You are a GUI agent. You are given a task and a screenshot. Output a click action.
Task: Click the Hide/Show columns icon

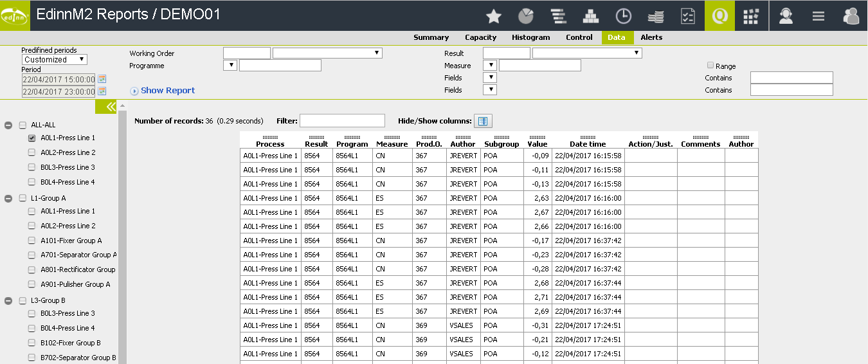tap(483, 121)
